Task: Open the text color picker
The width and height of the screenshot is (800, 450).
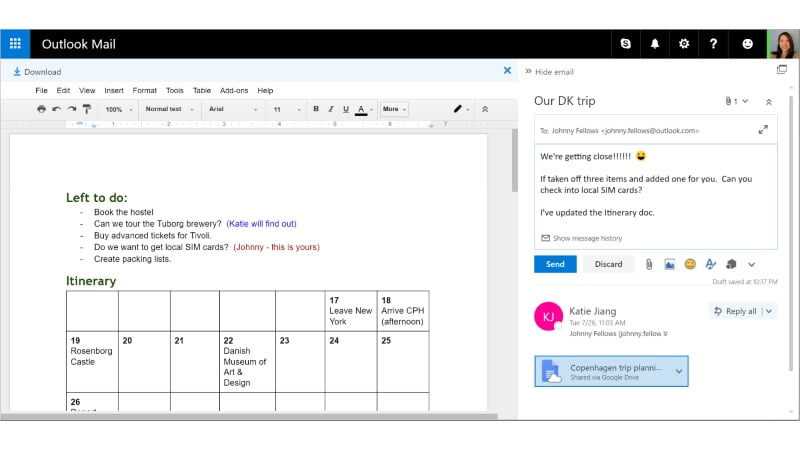Action: click(361, 109)
